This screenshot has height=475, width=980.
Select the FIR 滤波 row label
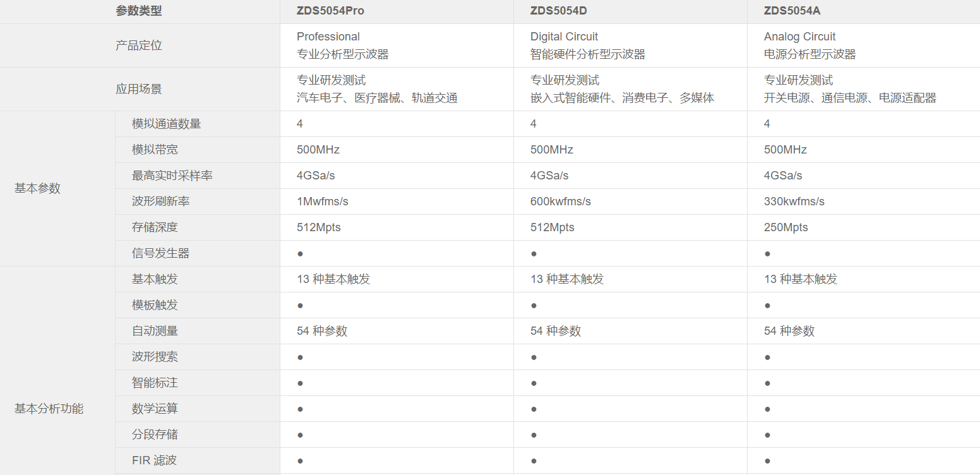(155, 460)
